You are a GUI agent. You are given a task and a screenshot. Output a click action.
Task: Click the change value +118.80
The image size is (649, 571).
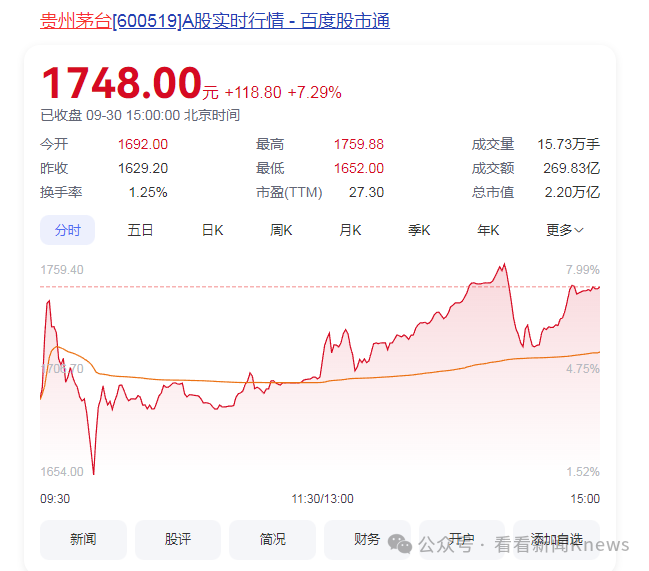tap(253, 92)
